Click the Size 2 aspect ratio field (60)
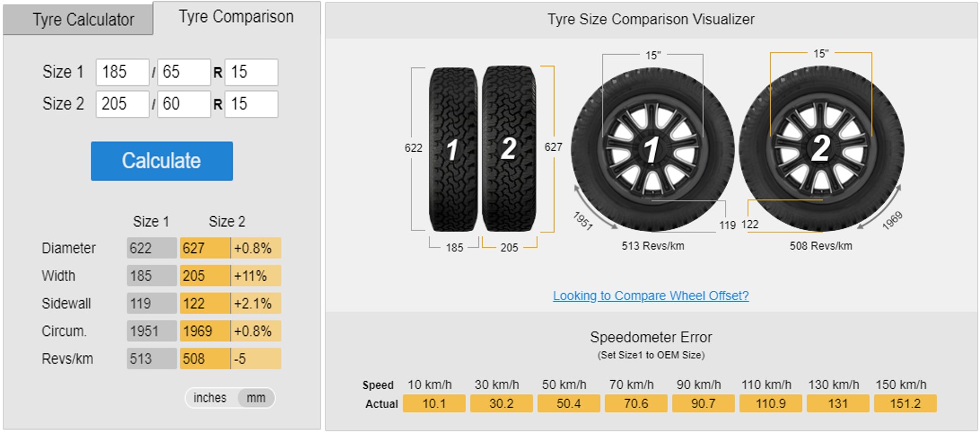This screenshot has width=980, height=433. coord(183,104)
